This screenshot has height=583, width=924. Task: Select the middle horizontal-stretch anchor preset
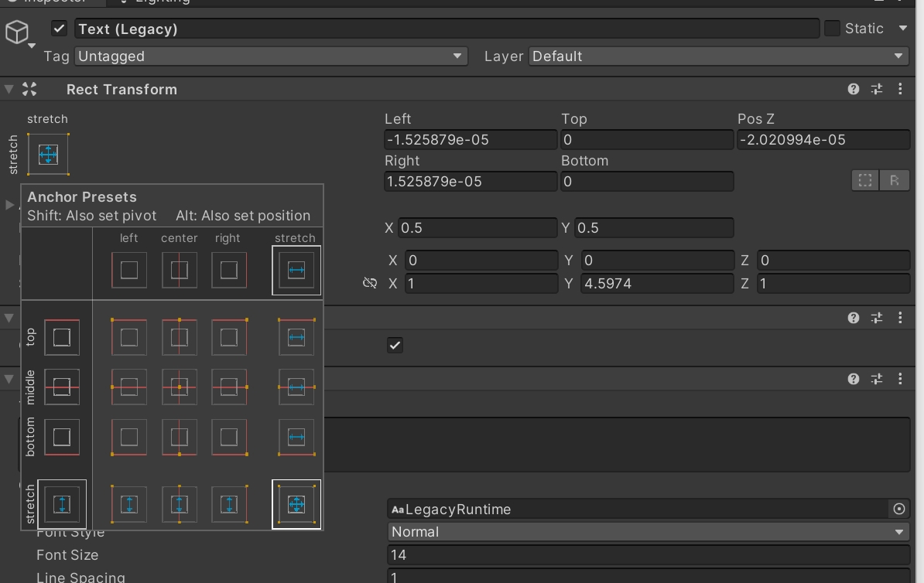point(296,387)
